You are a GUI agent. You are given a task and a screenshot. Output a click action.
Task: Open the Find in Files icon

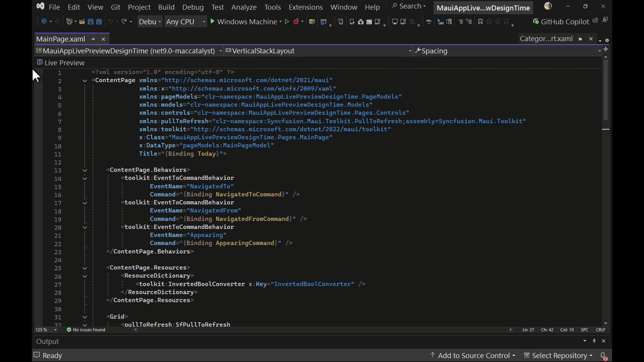tap(312, 22)
